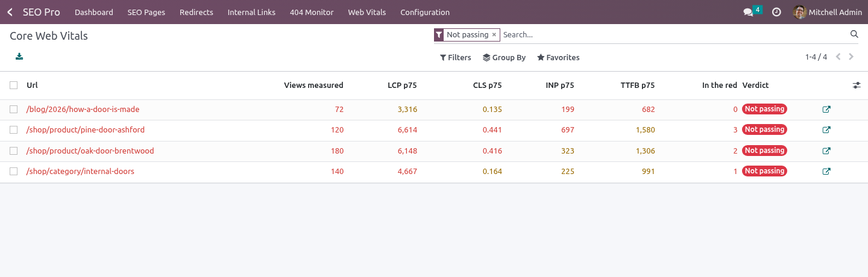Open the Web Vitals menu
868x277 pixels.
tap(367, 12)
